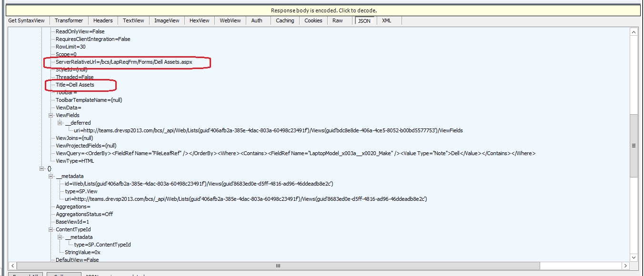644x276 pixels.
Task: Select the Scope=0 row
Action: [66, 54]
